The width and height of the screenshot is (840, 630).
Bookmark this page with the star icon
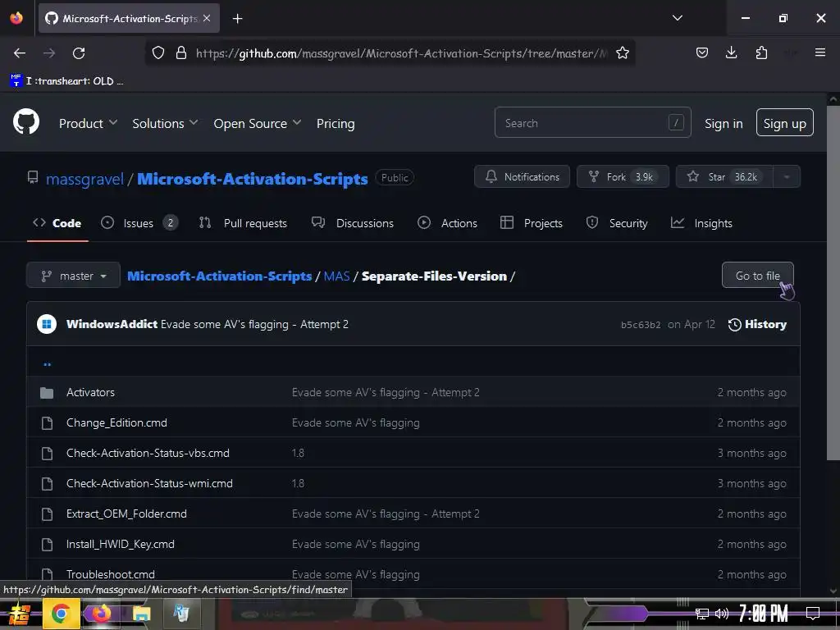pyautogui.click(x=622, y=53)
